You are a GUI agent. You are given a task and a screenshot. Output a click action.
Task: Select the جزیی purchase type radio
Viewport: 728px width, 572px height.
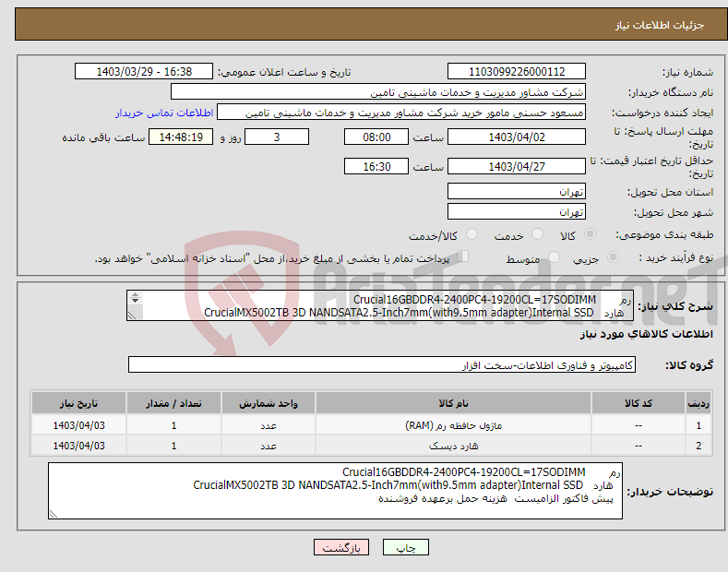[613, 257]
